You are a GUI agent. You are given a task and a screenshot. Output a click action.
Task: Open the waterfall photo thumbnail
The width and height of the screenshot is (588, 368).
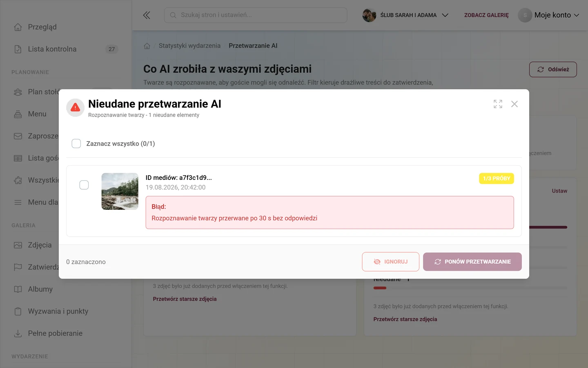pos(120,191)
